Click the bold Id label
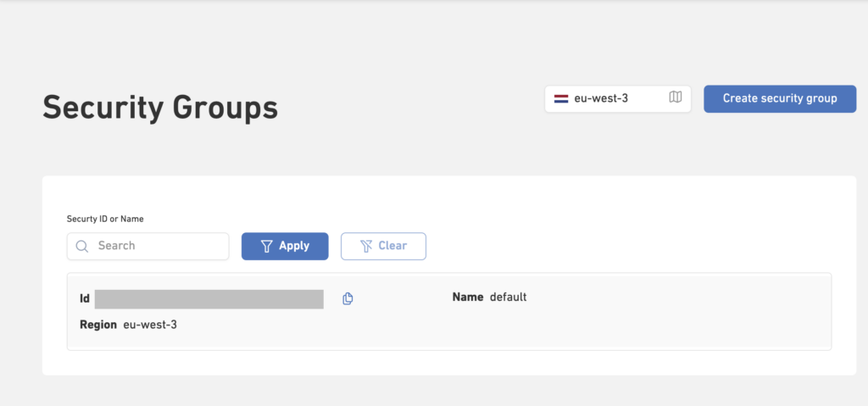This screenshot has width=868, height=406. click(x=85, y=299)
